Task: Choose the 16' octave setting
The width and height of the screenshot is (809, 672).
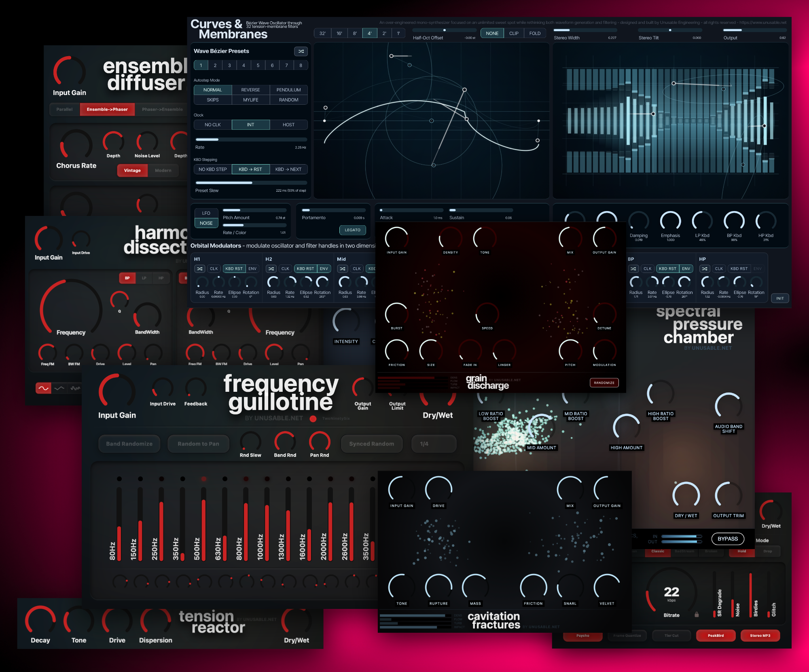Action: click(339, 34)
